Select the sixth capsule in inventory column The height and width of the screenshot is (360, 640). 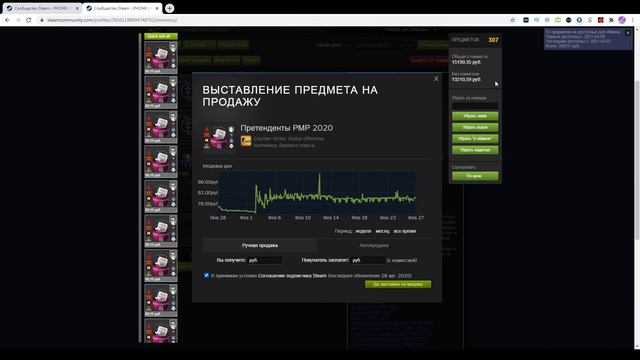click(161, 231)
